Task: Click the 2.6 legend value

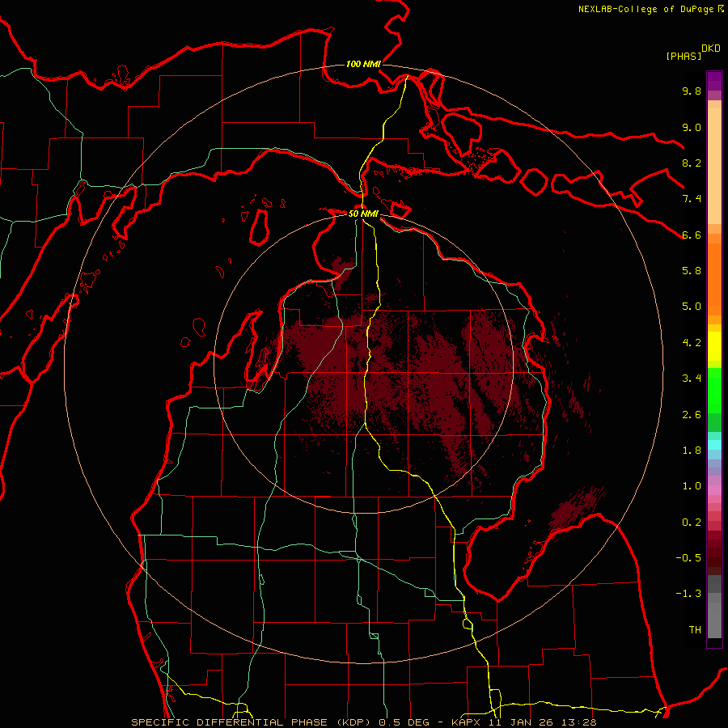Action: 692,415
